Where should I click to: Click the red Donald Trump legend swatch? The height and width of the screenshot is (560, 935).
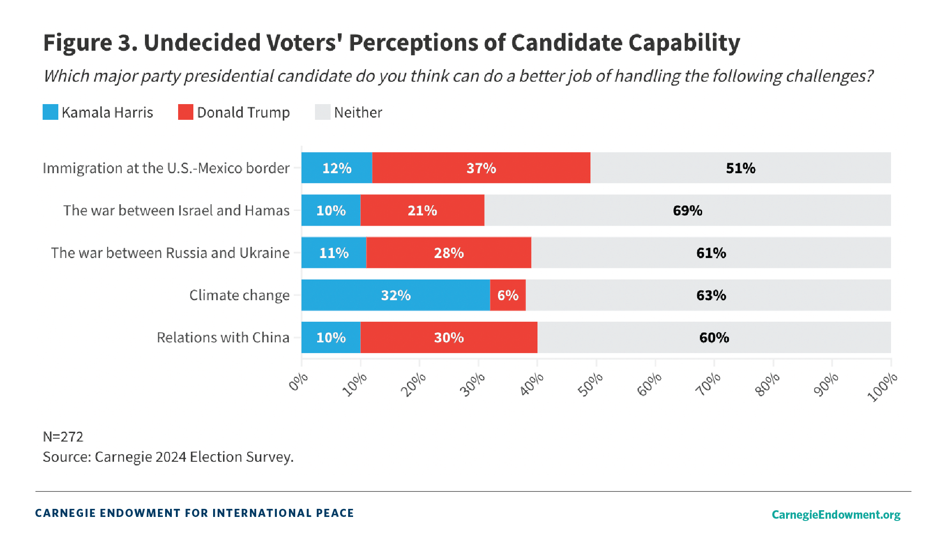(185, 112)
